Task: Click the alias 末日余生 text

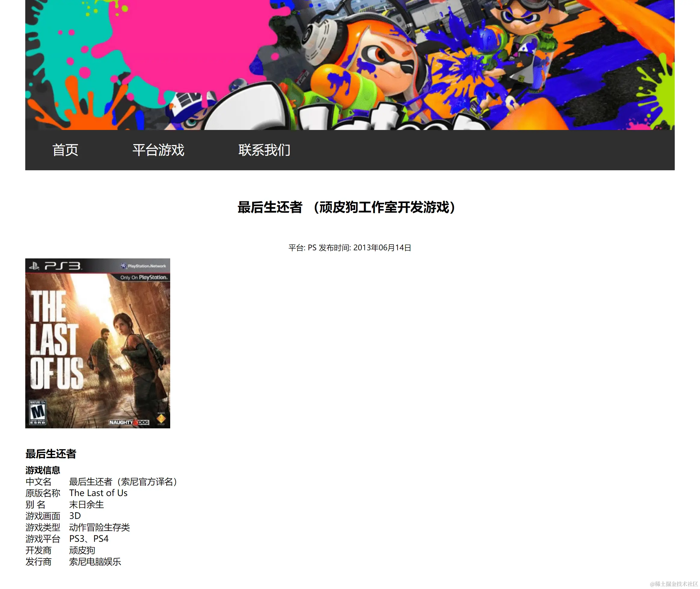Action: (87, 505)
